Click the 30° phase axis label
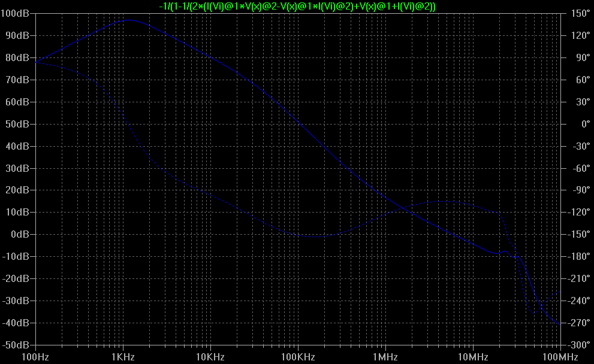The height and width of the screenshot is (364, 594). pyautogui.click(x=583, y=102)
